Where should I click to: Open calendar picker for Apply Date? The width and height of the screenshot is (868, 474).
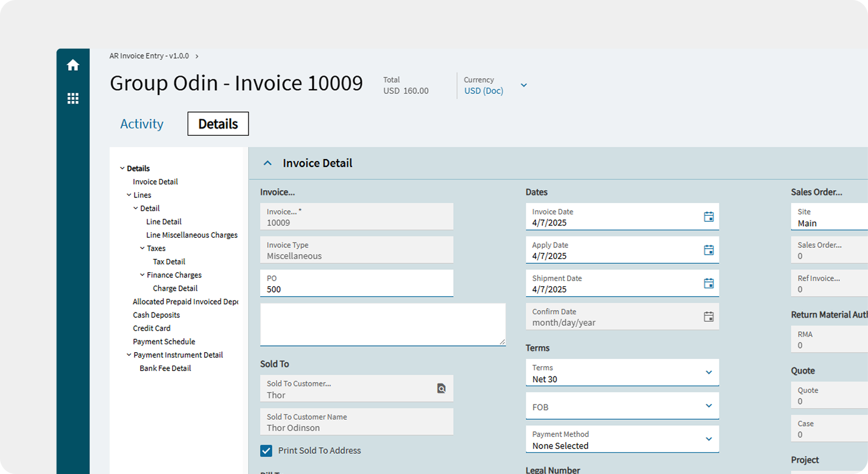point(708,250)
